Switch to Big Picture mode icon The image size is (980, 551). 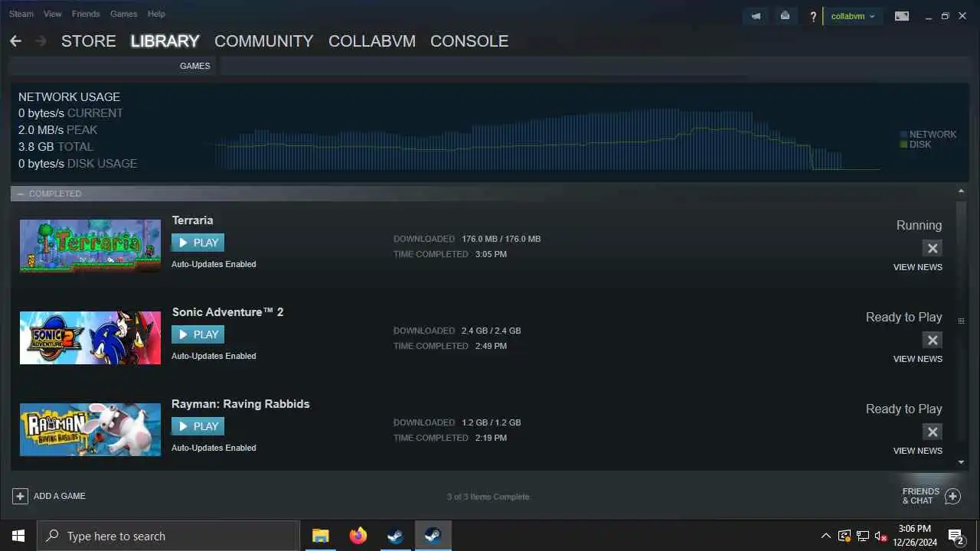[x=902, y=16]
